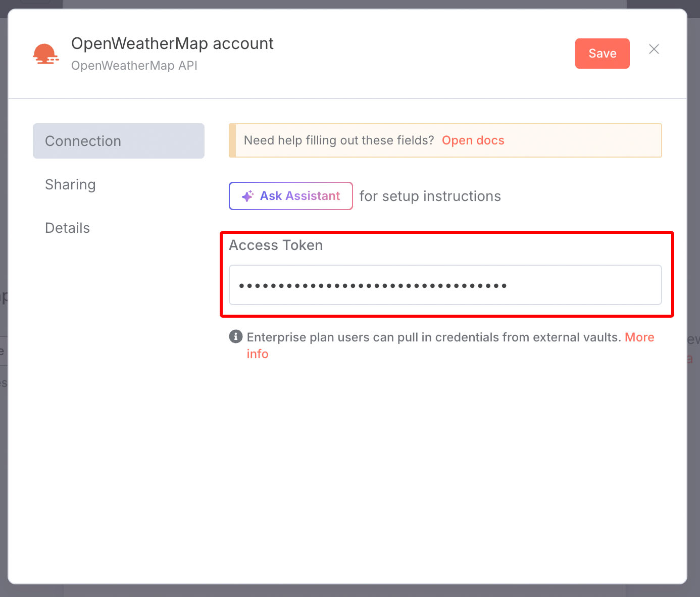This screenshot has width=700, height=597.
Task: Click the sparkle icon in Ask Assistant
Action: point(247,196)
